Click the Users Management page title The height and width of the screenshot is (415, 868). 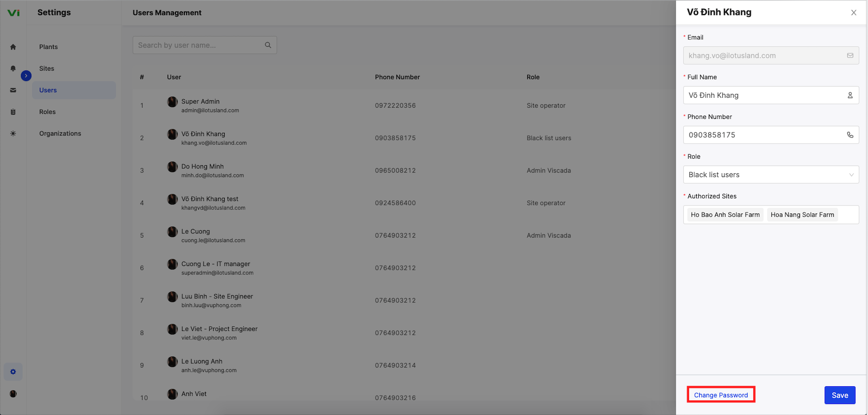167,13
